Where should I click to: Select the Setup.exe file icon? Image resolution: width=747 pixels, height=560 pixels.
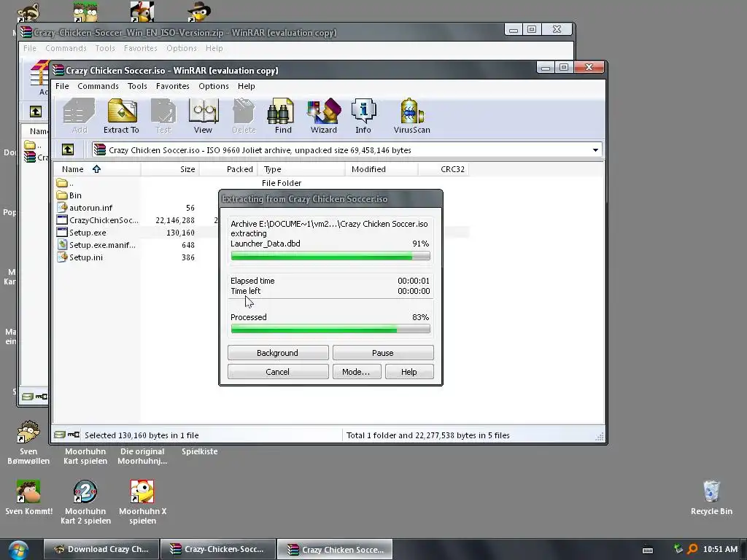click(62, 233)
